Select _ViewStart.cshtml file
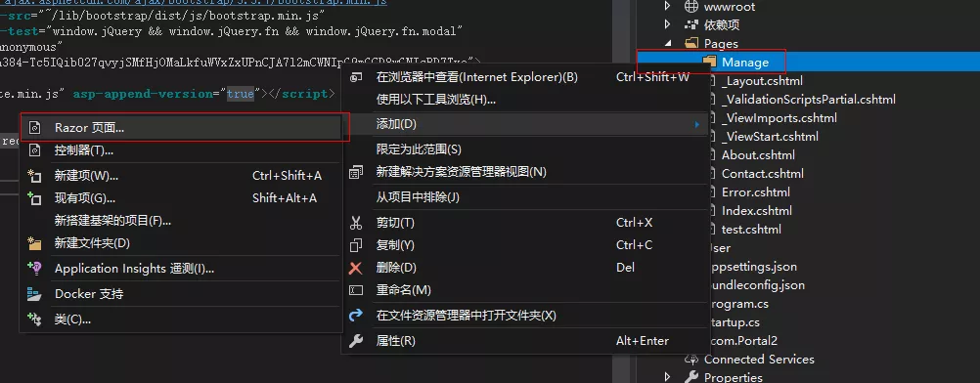The height and width of the screenshot is (383, 980). click(770, 136)
